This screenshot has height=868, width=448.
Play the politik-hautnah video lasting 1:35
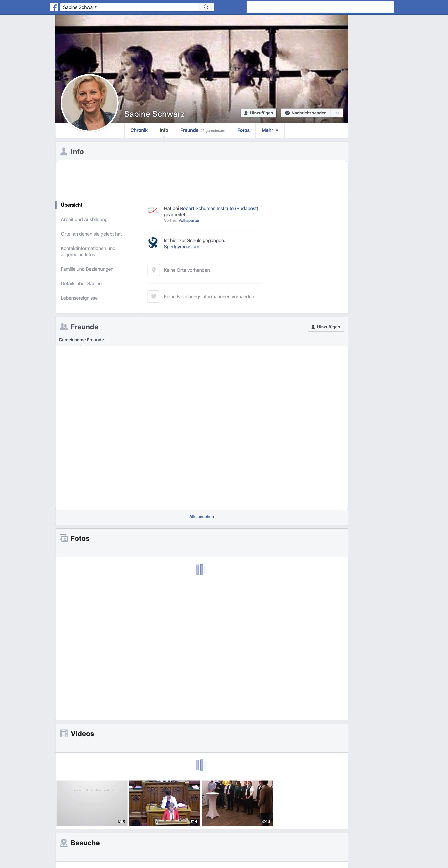(x=92, y=803)
